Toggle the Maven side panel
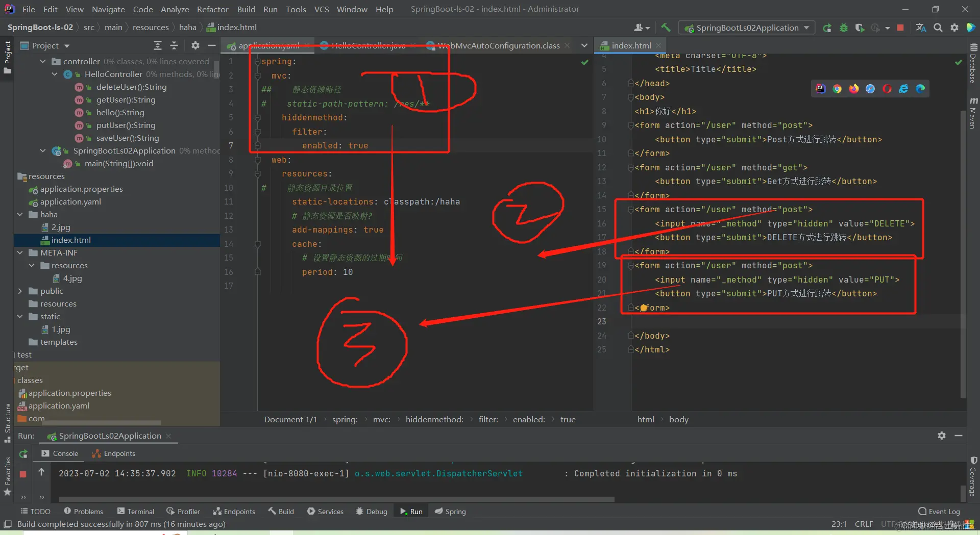 tap(973, 113)
